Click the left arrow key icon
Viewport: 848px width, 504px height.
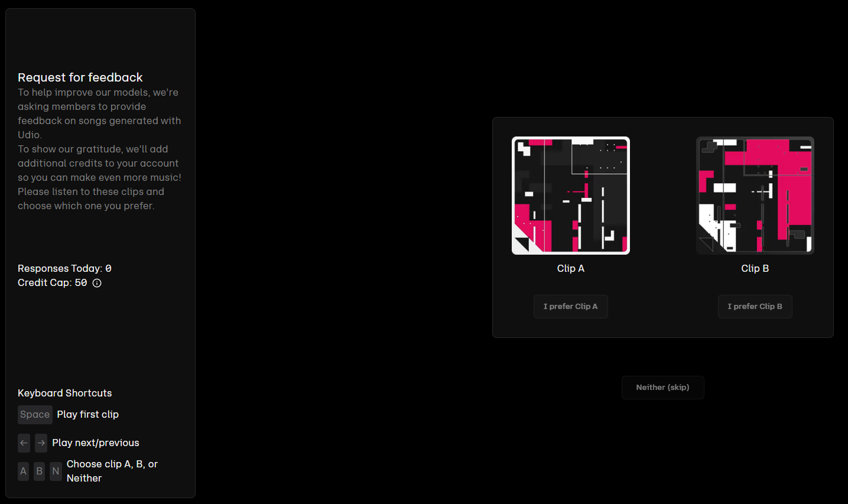pyautogui.click(x=24, y=443)
